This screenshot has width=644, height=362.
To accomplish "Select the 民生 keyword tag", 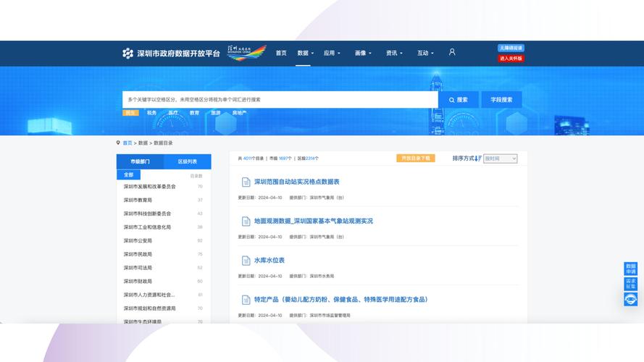I will point(130,113).
